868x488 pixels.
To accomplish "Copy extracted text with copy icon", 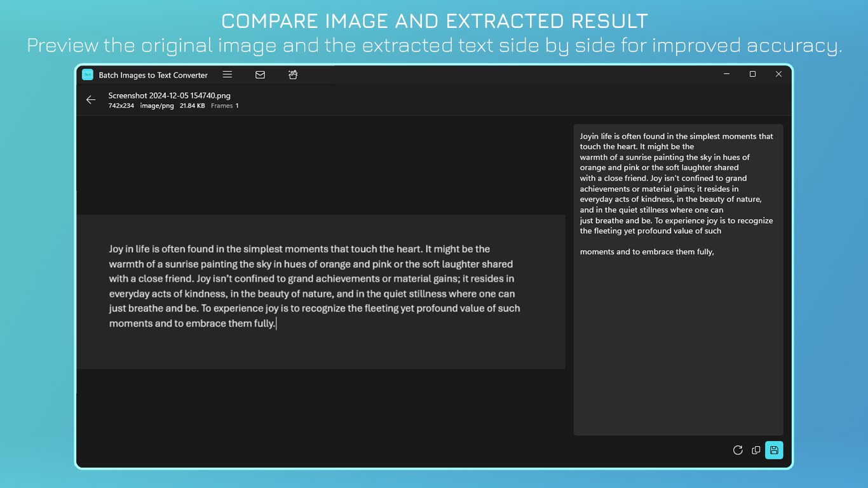I will pyautogui.click(x=756, y=450).
